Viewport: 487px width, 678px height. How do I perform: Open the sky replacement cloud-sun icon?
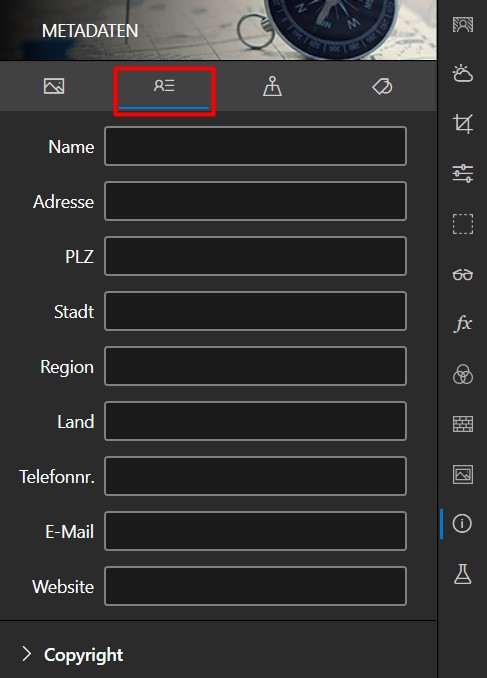[x=462, y=74]
